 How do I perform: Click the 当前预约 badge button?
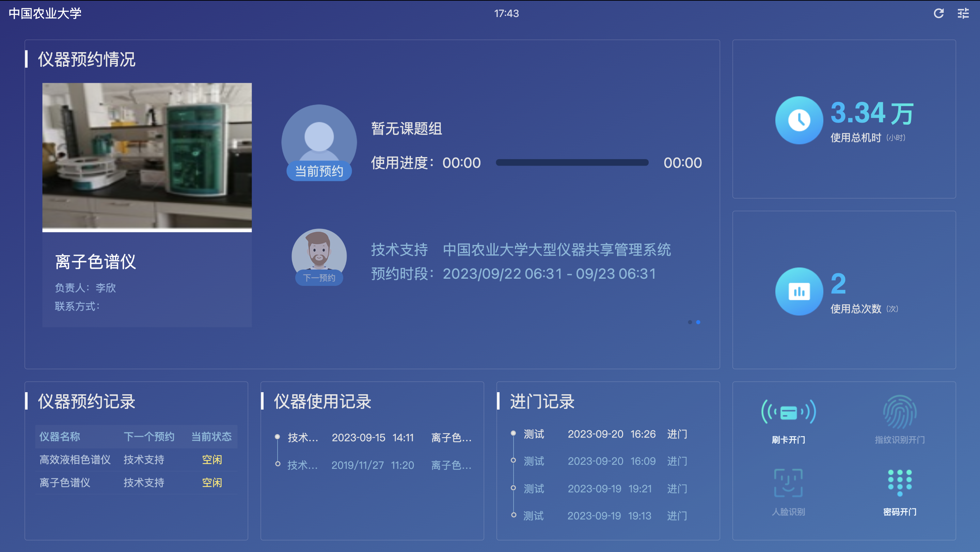(x=319, y=171)
